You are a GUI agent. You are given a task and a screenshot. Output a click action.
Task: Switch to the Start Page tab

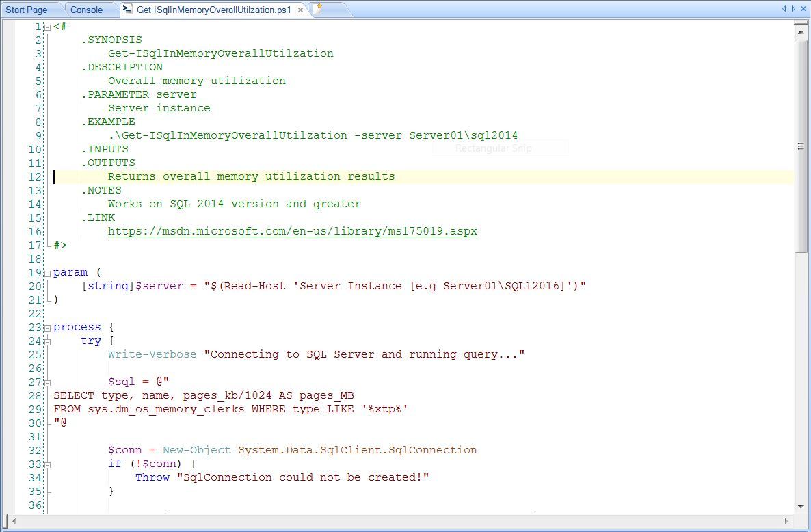click(x=27, y=10)
